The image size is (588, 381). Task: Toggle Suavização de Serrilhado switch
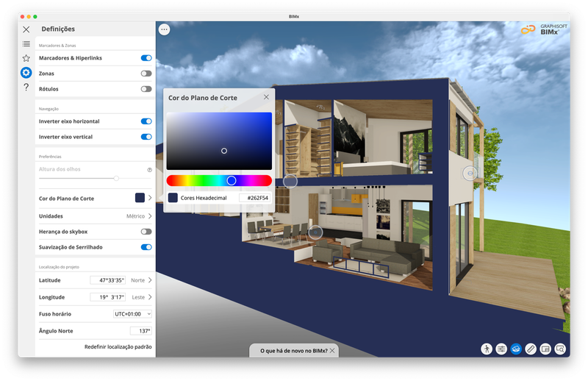tap(146, 247)
